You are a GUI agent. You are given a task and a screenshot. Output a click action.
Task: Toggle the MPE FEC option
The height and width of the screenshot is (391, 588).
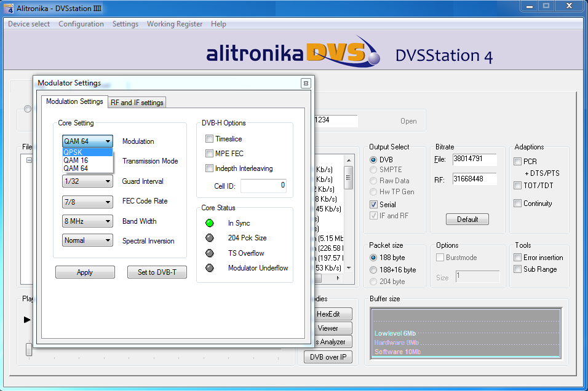210,154
